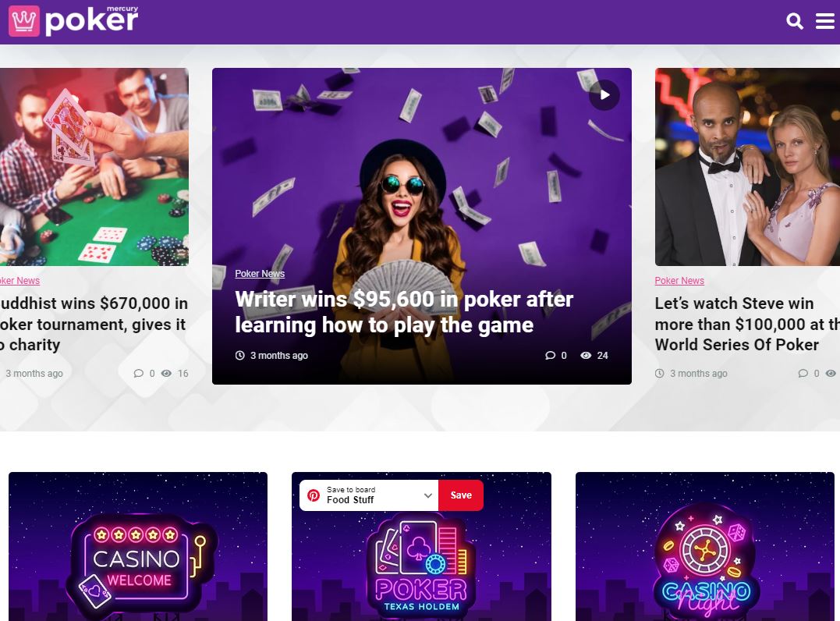Open the hamburger menu icon
Image resolution: width=840 pixels, height=621 pixels.
tap(825, 21)
